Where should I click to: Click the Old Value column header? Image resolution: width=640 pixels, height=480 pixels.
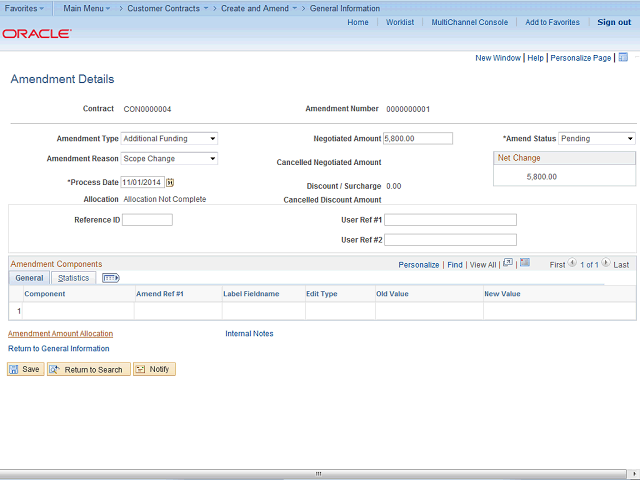point(392,293)
